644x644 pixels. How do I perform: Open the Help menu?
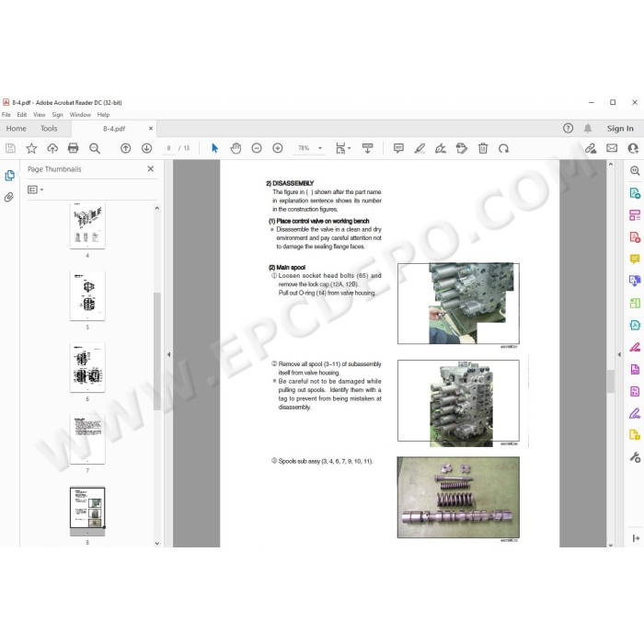click(103, 115)
